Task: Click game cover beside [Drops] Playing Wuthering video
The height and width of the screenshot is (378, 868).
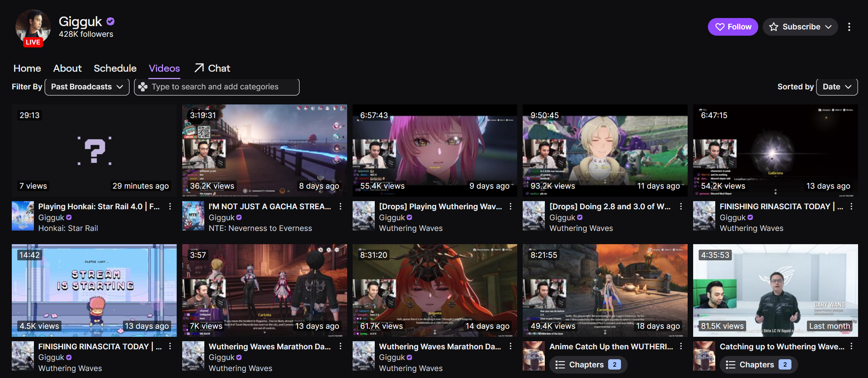Action: [364, 216]
